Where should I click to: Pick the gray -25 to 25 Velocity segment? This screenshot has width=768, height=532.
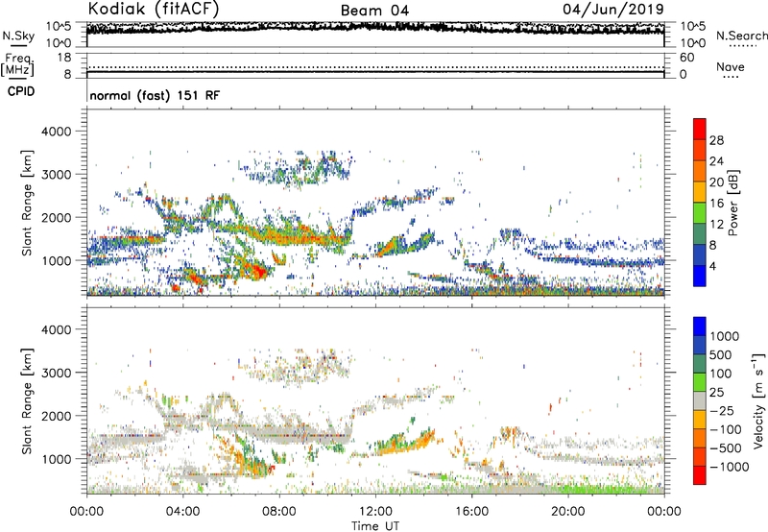pyautogui.click(x=700, y=401)
